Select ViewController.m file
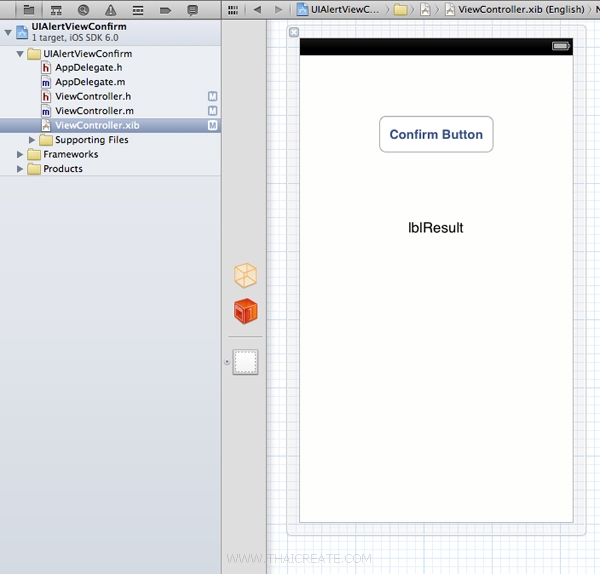The width and height of the screenshot is (600, 574). pos(110,111)
